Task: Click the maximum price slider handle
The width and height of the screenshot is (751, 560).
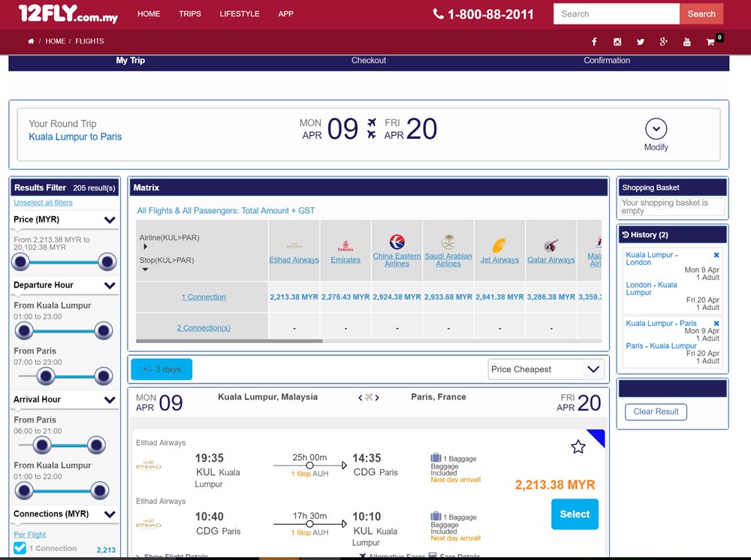Action: pyautogui.click(x=107, y=262)
